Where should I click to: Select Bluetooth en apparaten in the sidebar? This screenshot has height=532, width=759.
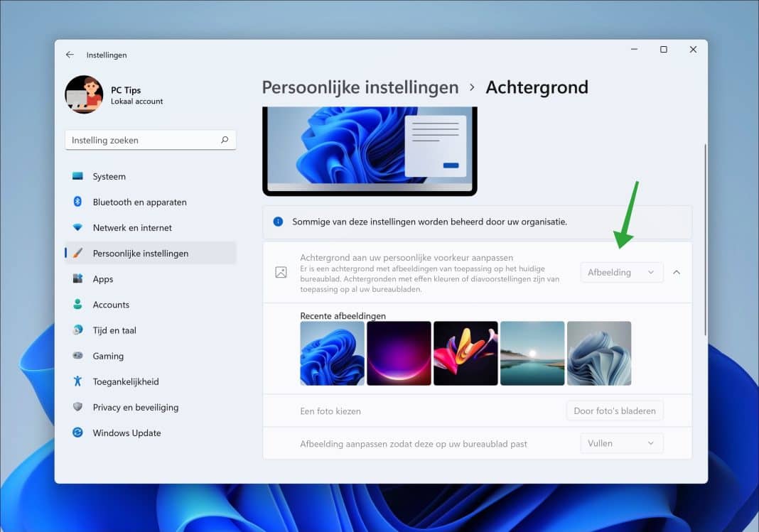point(140,202)
